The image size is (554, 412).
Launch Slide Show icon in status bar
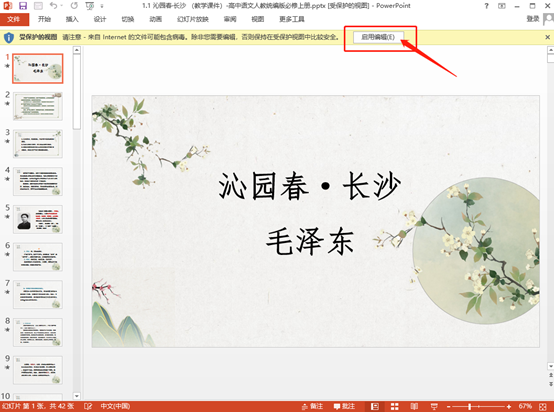[434, 406]
